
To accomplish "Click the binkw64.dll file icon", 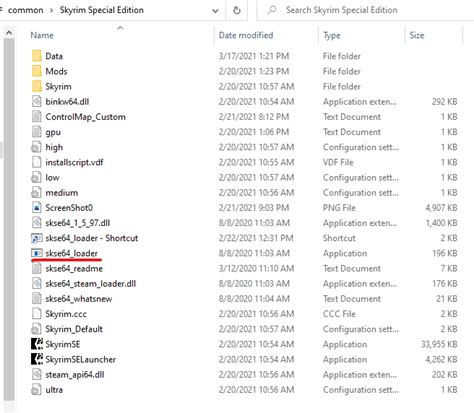I will (x=36, y=101).
